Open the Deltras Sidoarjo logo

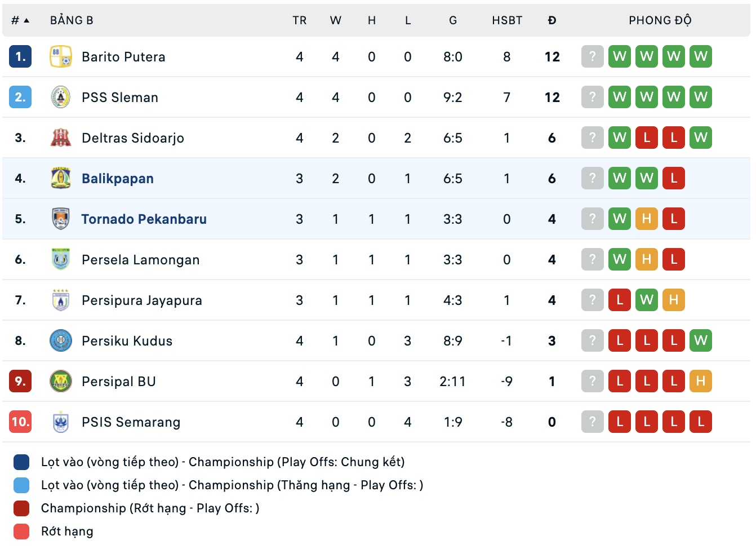pos(61,138)
